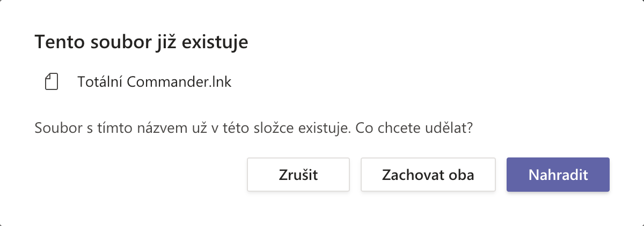The height and width of the screenshot is (226, 644).
Task: Click the page-shaped icon beside the file name
Action: point(51,82)
